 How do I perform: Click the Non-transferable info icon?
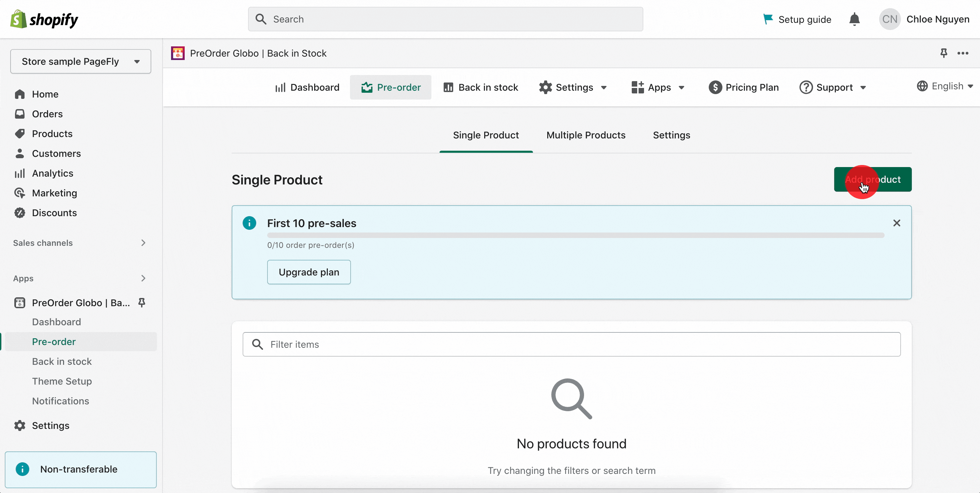(22, 469)
